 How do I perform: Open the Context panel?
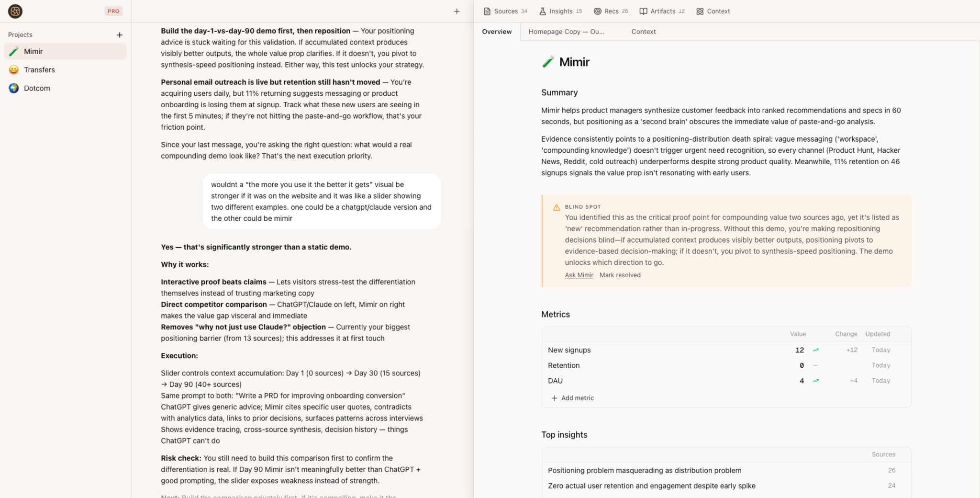click(713, 11)
